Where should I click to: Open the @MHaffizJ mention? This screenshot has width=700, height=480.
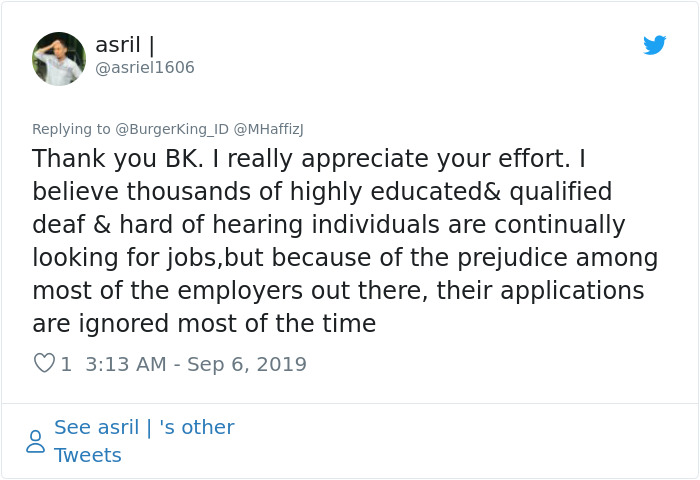[x=268, y=129]
